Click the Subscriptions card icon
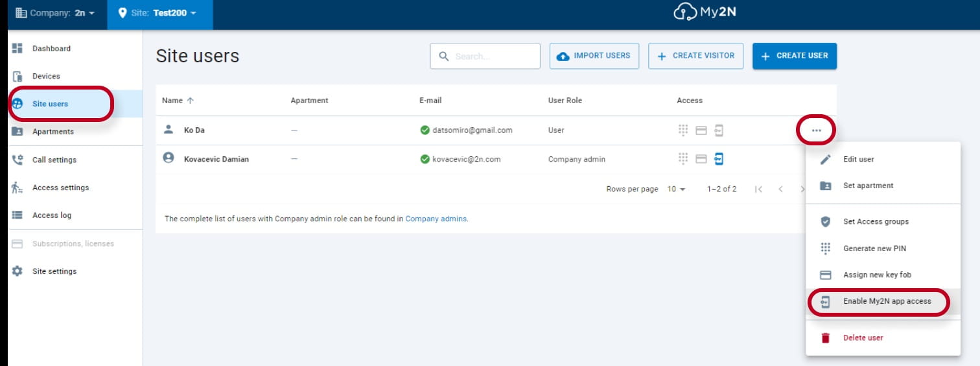The height and width of the screenshot is (366, 980). (x=18, y=244)
